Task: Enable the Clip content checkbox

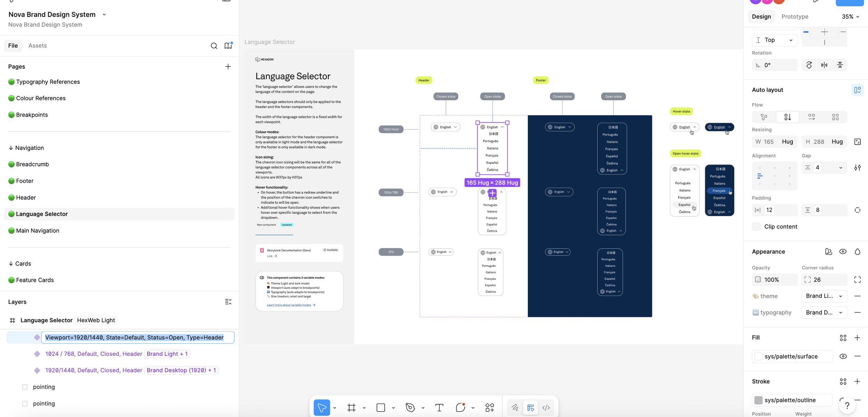Action: point(756,227)
